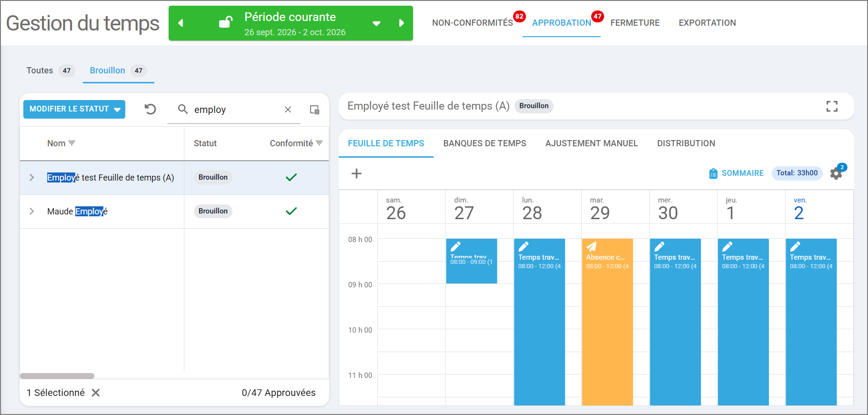
Task: Click the column display options icon
Action: pos(314,110)
